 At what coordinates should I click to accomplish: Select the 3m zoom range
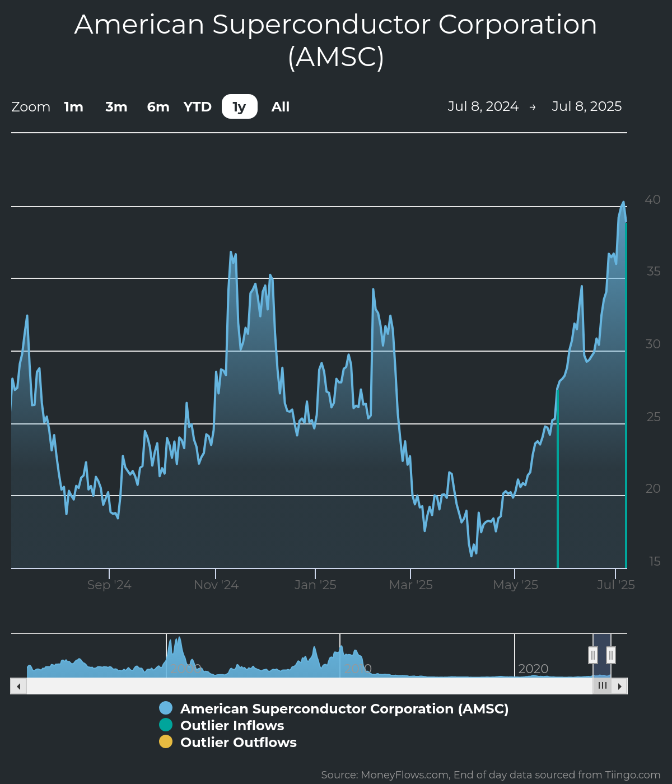click(116, 107)
